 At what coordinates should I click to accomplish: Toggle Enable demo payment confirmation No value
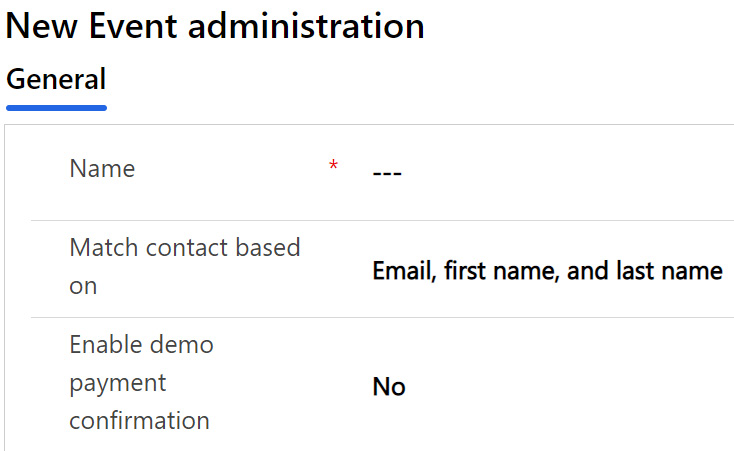click(389, 387)
